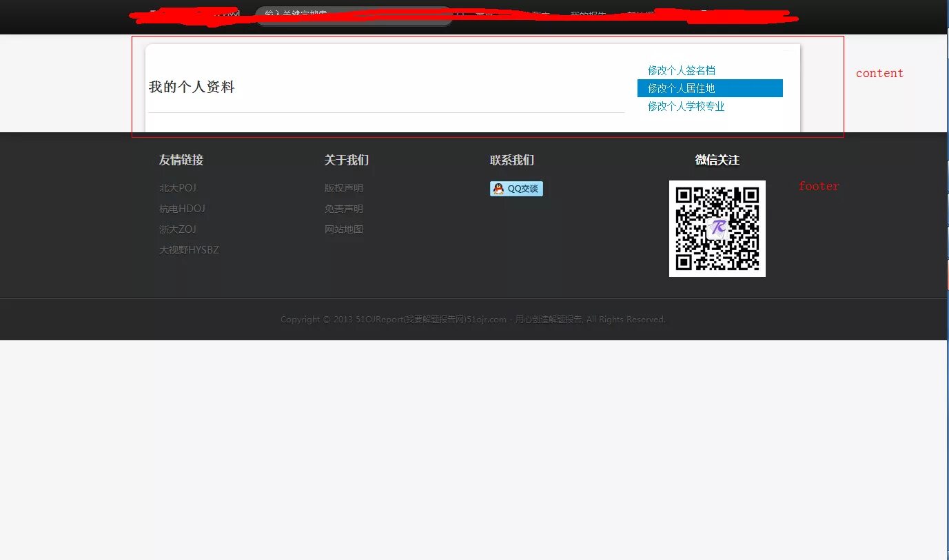
Task: Click the 联系我们 footer heading
Action: pos(512,160)
